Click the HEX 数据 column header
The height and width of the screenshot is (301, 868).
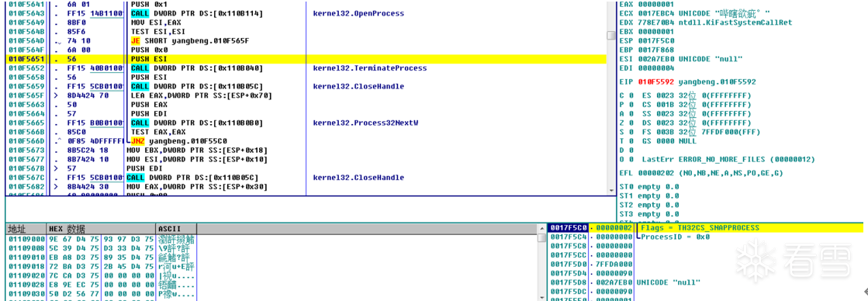[x=102, y=229]
